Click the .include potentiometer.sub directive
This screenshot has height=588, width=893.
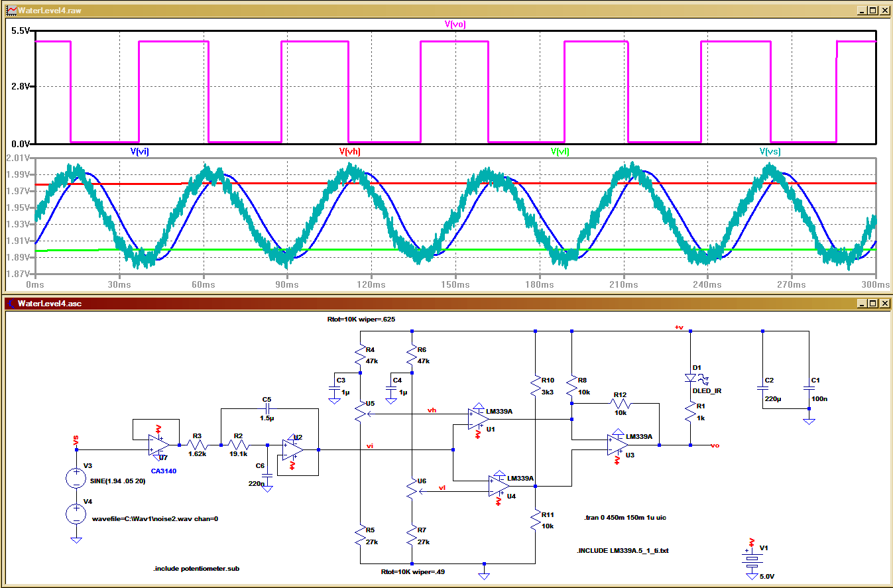click(196, 569)
